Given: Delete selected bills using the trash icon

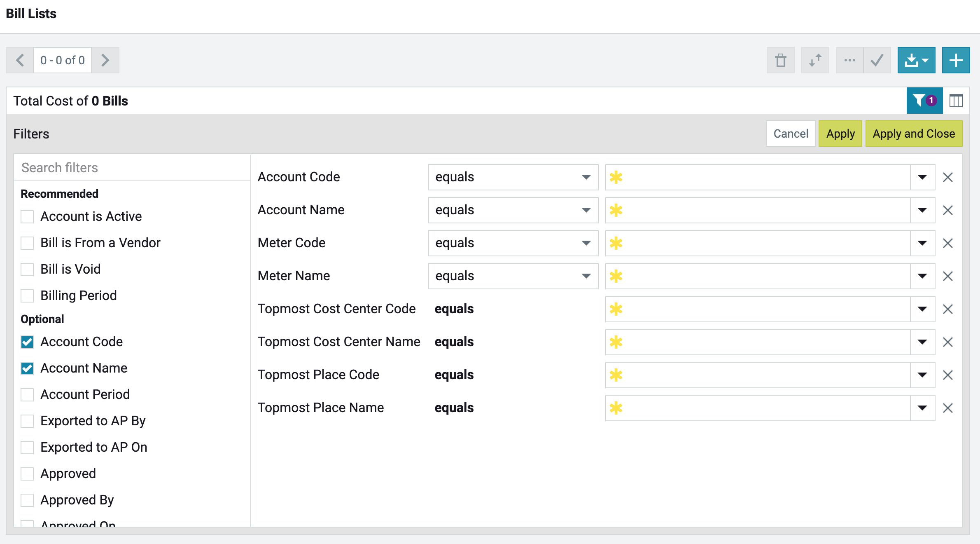Looking at the screenshot, I should pyautogui.click(x=781, y=60).
